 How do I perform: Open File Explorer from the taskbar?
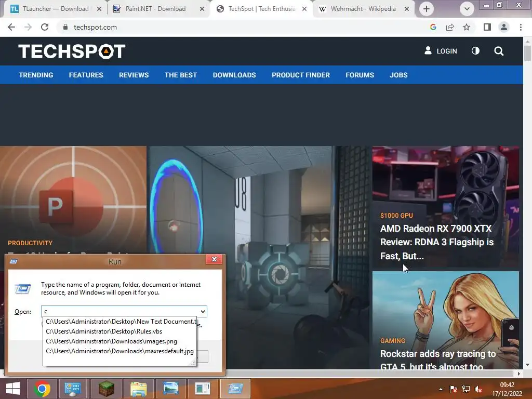click(x=138, y=389)
